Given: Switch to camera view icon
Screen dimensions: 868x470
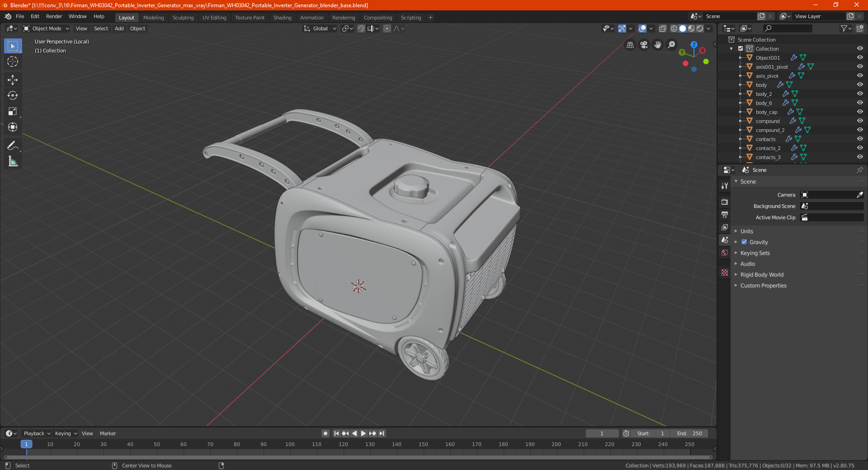Looking at the screenshot, I should pyautogui.click(x=644, y=45).
